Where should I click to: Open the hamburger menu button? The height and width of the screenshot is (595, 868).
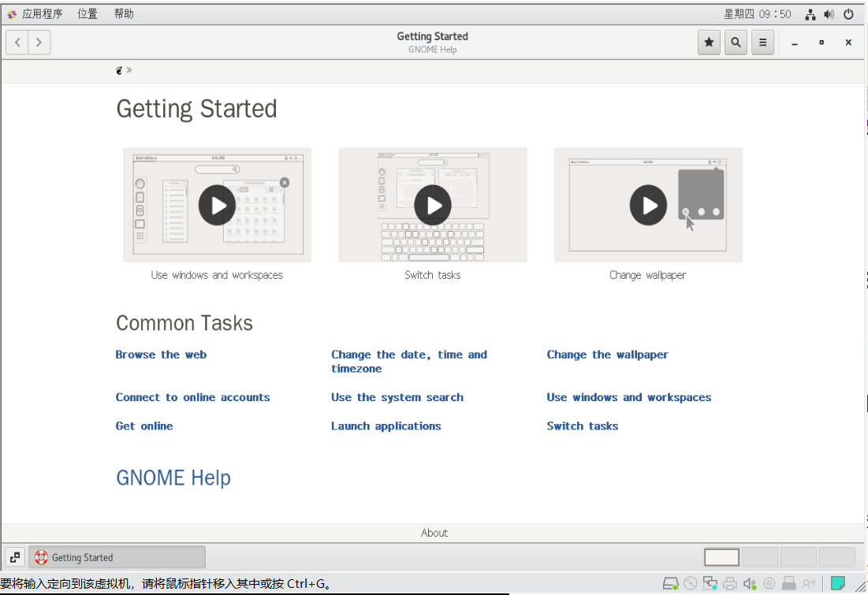763,42
